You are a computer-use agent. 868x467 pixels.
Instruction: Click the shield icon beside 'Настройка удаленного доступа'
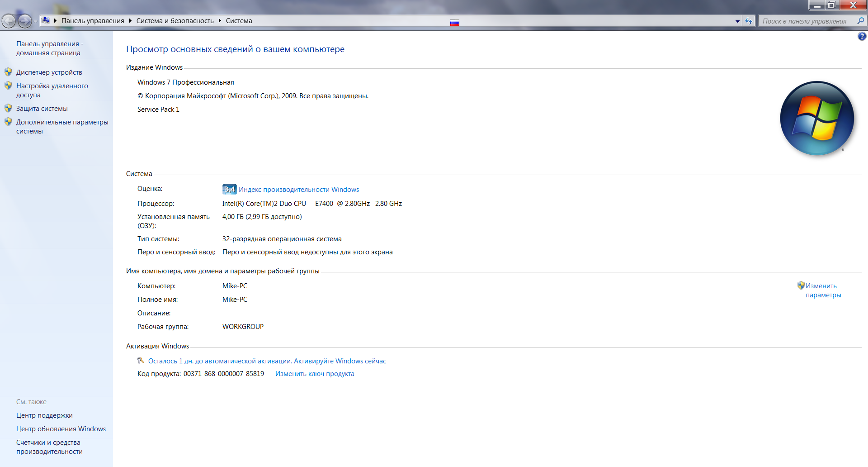coord(8,86)
